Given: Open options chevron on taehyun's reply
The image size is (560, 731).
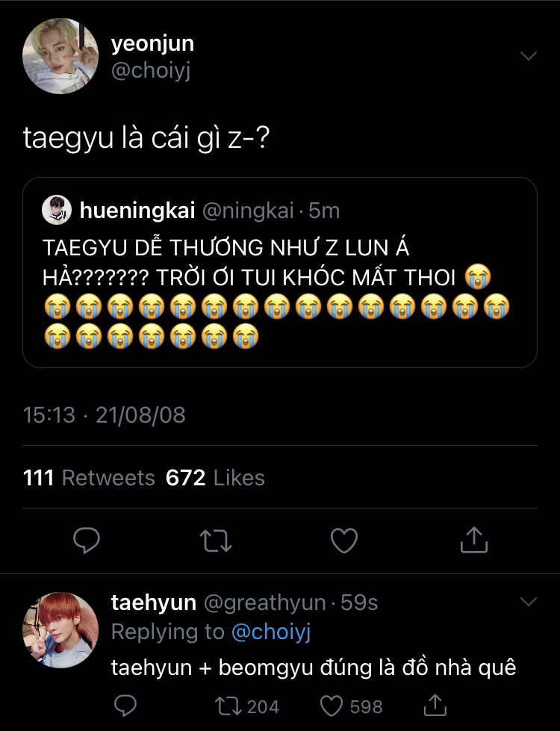Looking at the screenshot, I should [x=528, y=602].
